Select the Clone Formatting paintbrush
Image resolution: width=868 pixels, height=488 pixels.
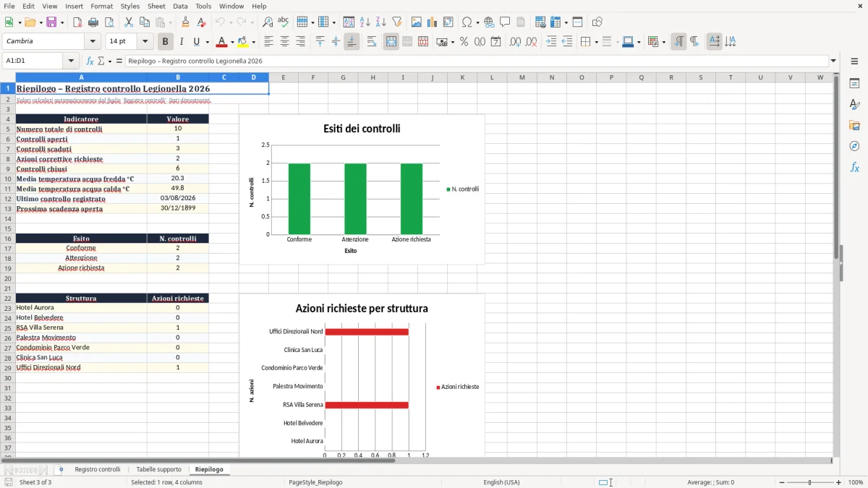click(x=186, y=22)
